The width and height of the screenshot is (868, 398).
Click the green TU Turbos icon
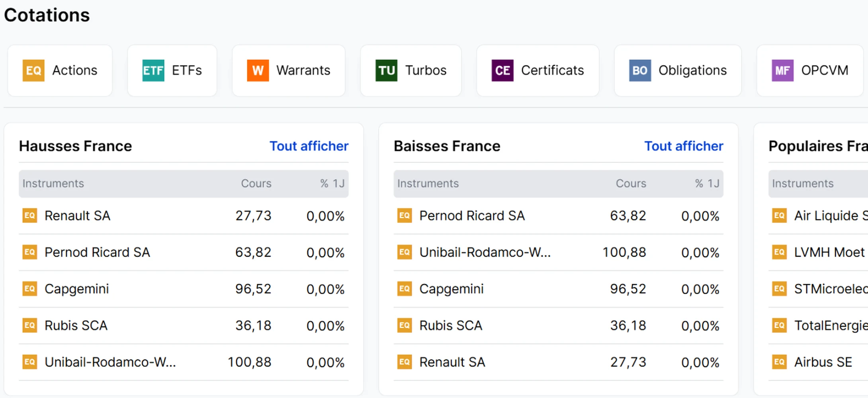point(386,70)
